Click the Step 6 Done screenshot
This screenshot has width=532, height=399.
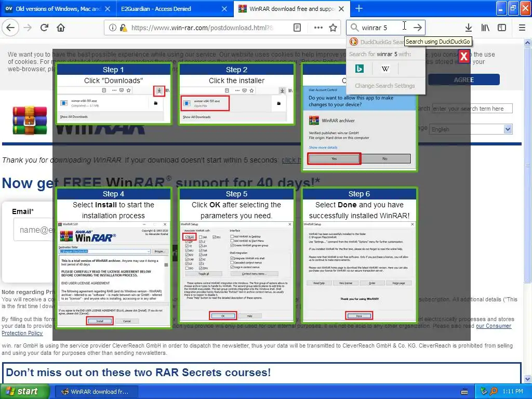tap(360, 271)
